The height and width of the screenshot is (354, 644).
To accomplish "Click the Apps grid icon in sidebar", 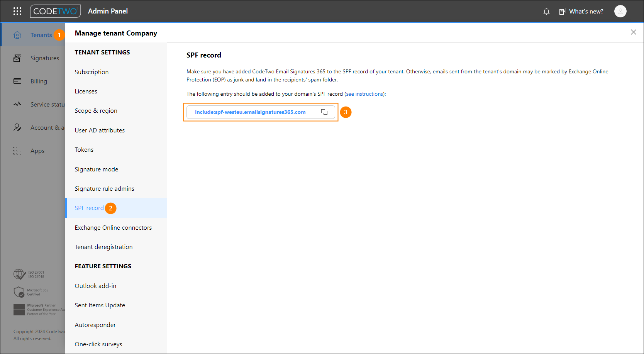I will [x=17, y=151].
